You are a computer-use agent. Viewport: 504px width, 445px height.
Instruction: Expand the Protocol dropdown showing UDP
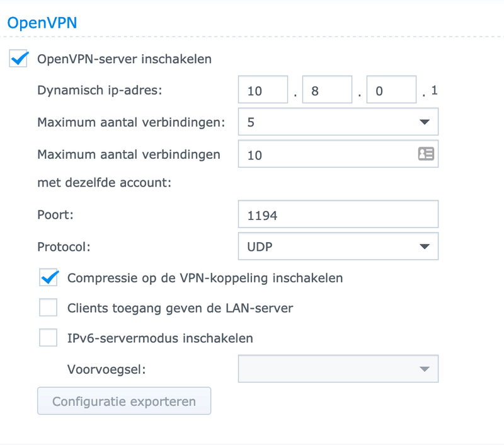[x=338, y=246]
